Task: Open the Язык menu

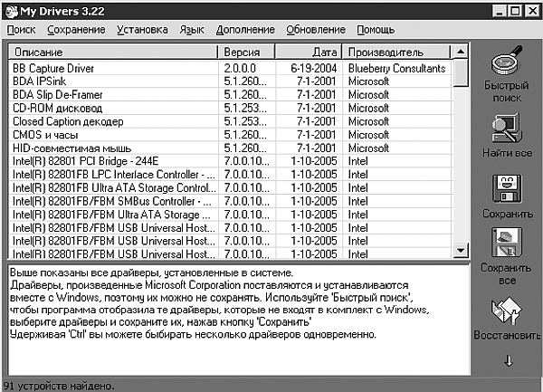Action: click(192, 30)
